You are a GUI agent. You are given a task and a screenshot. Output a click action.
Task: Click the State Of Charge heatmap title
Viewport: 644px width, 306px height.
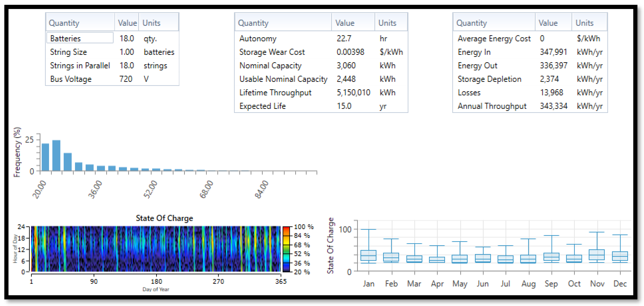pos(164,218)
